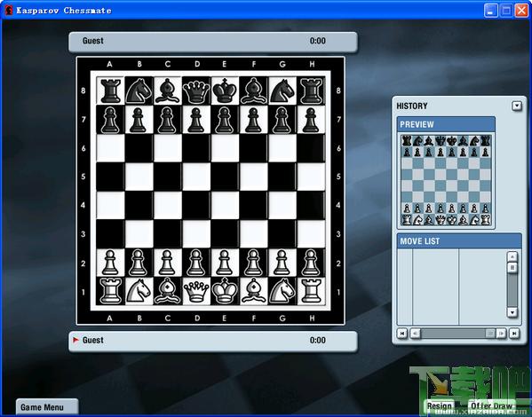
Task: Click the Offer Draw button
Action: click(491, 406)
